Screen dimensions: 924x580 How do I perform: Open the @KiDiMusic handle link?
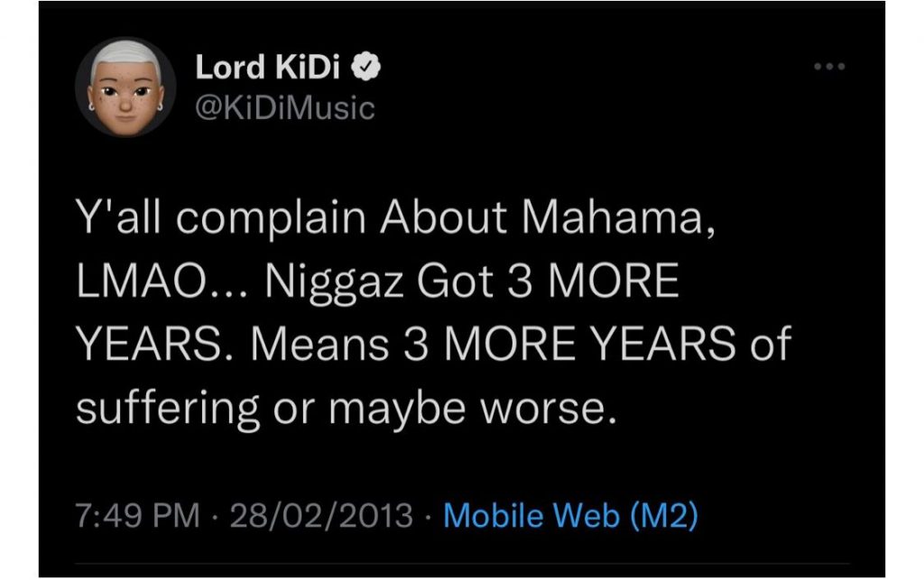284,108
